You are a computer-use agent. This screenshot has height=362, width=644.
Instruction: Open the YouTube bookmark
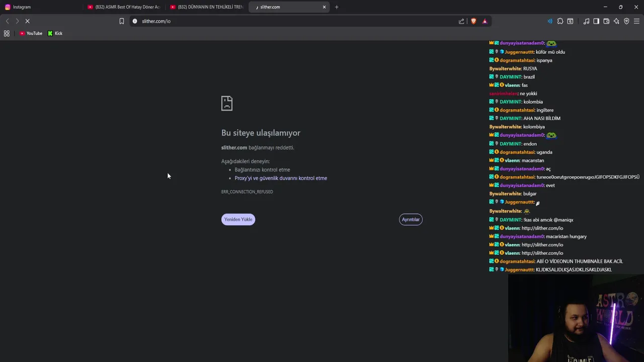coord(31,33)
